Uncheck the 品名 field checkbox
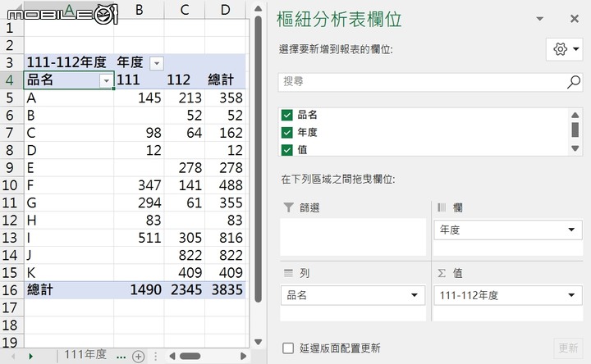Viewport: 591px width, 364px height. (x=286, y=115)
